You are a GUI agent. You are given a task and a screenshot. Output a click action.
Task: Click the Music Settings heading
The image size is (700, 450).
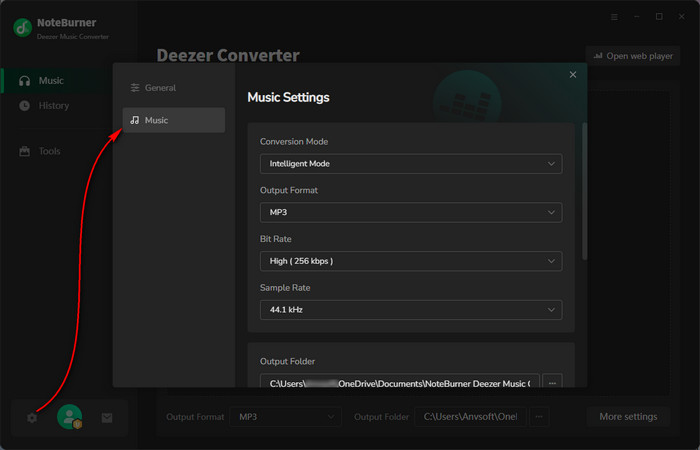tap(288, 97)
